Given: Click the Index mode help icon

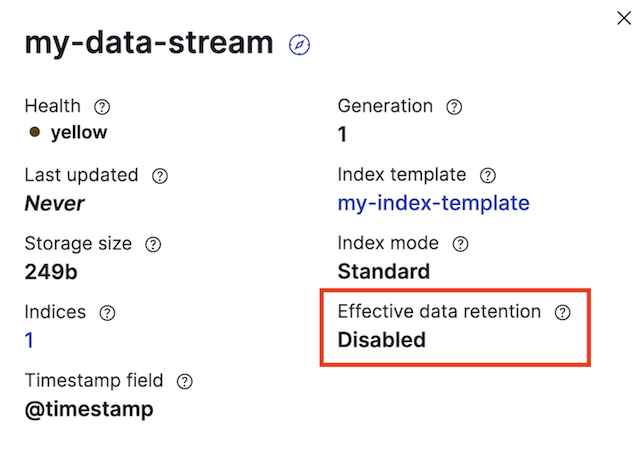Looking at the screenshot, I should (461, 244).
